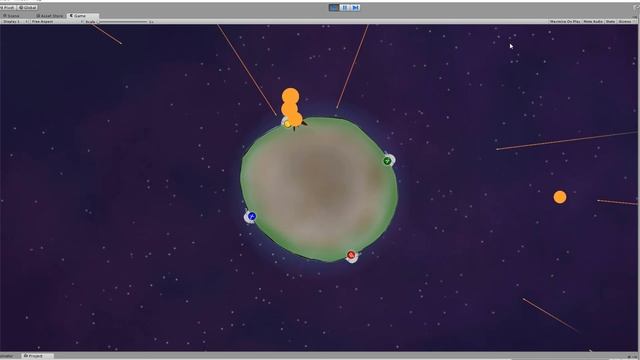Click the blue turret on the planet

pyautogui.click(x=251, y=217)
